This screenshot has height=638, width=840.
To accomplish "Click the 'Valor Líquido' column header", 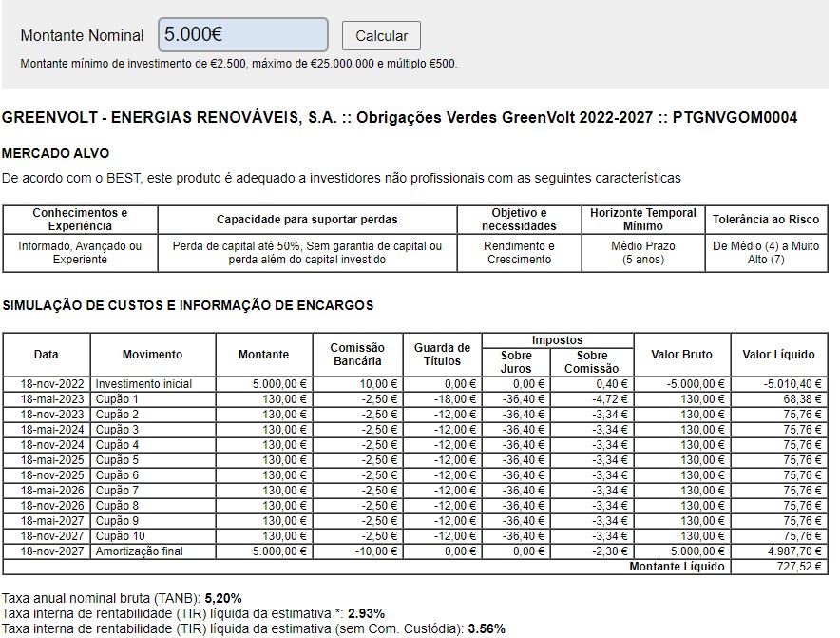I will tap(778, 355).
